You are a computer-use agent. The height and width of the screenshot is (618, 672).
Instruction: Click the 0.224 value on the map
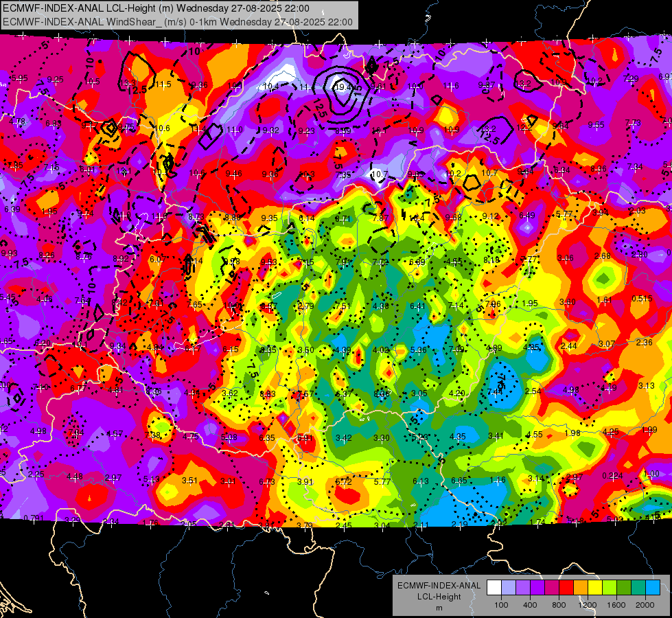[613, 475]
